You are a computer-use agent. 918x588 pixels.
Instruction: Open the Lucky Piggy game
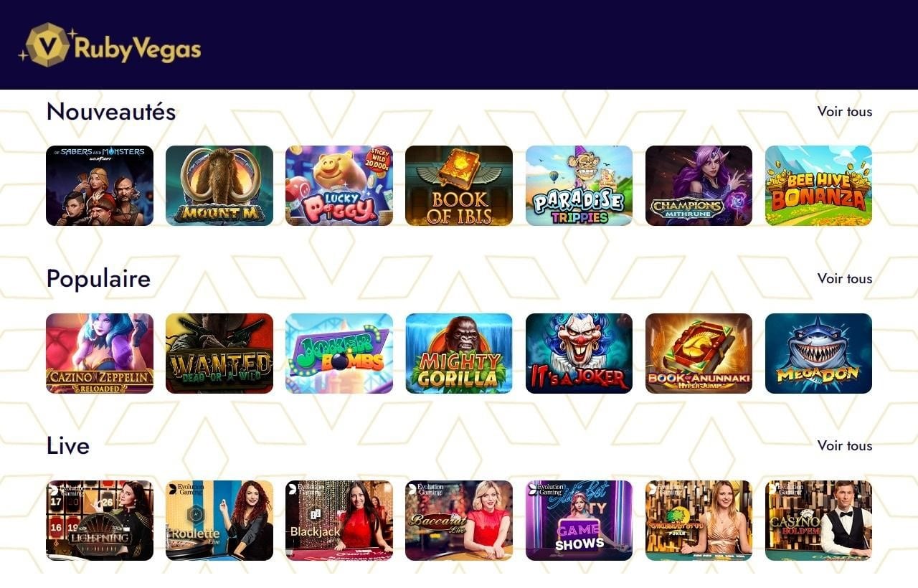click(339, 186)
